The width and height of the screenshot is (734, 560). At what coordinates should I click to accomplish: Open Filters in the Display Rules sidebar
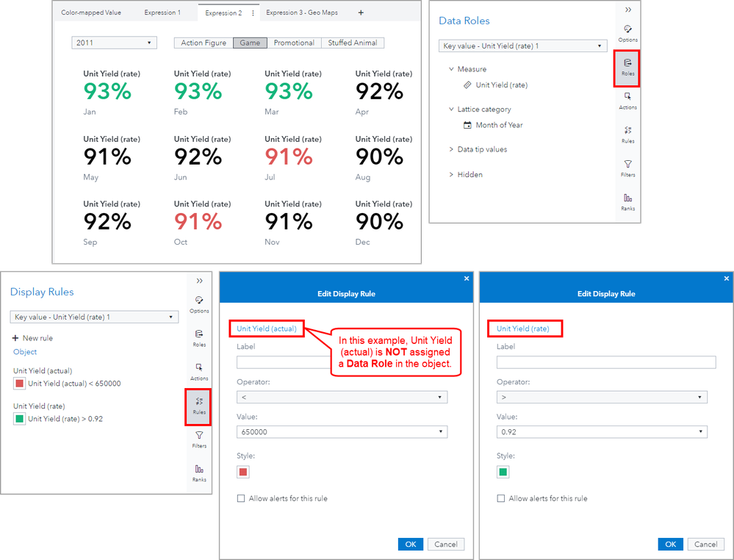click(199, 439)
